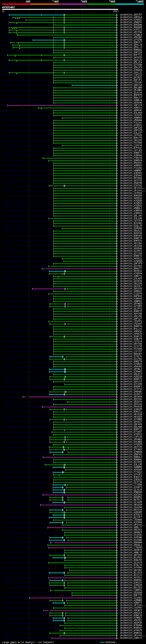Image resolution: width=146 pixels, height=644 pixels.
Task: Click on UniRef100_Q8DLI7
Action: pos(131,527)
